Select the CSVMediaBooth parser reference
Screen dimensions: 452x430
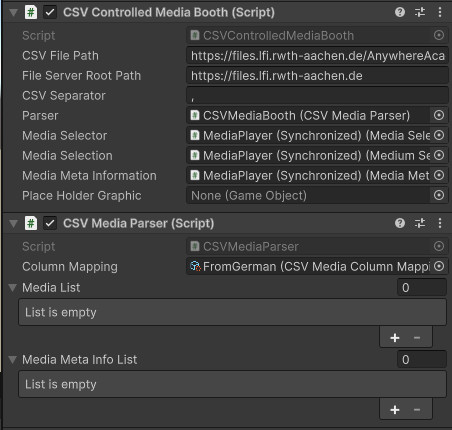[x=308, y=115]
